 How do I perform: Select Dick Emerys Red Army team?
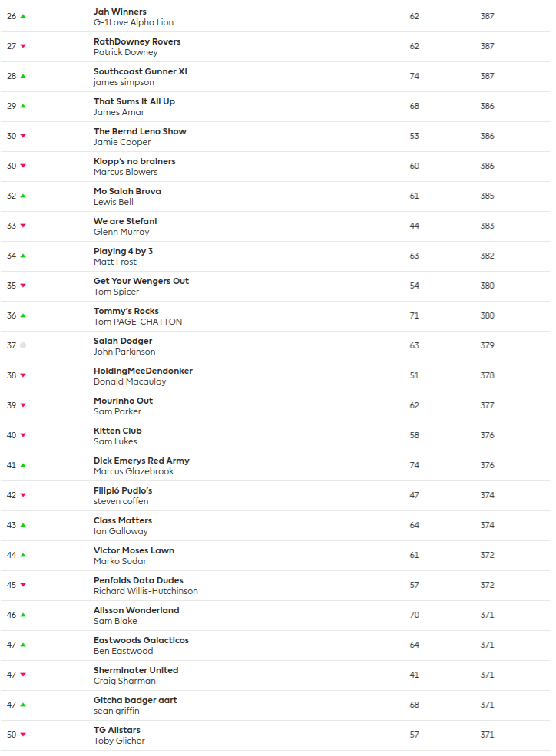(141, 461)
